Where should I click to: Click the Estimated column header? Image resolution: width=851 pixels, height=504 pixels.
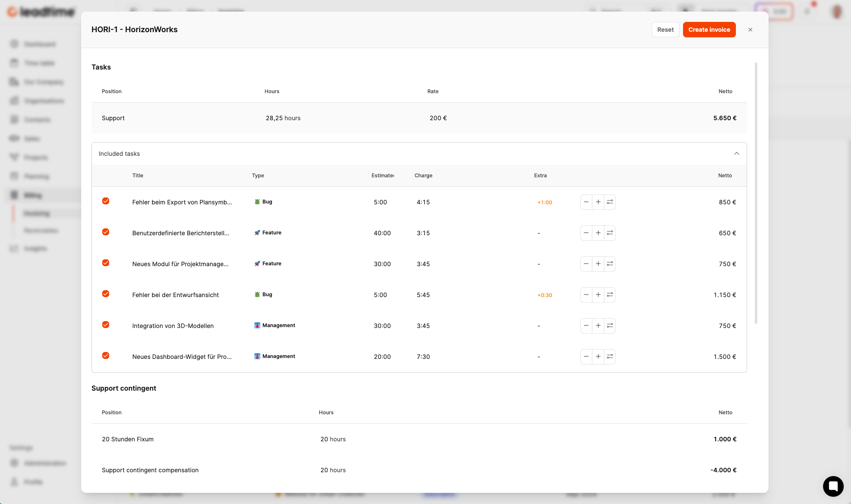[x=382, y=176]
